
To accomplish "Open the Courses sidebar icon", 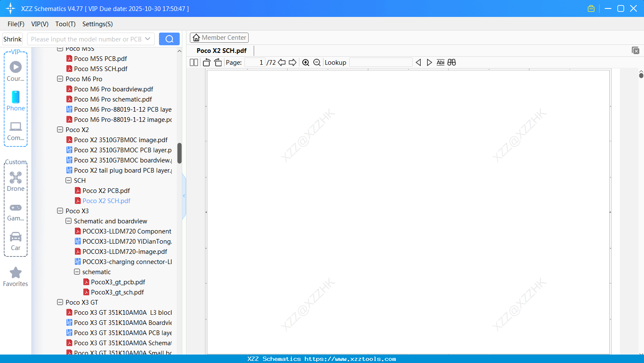I will (16, 71).
